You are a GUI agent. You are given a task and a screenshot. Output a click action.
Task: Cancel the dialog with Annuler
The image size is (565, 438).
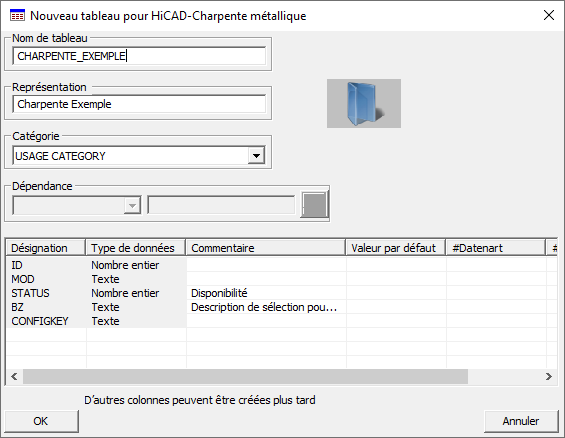pyautogui.click(x=521, y=421)
